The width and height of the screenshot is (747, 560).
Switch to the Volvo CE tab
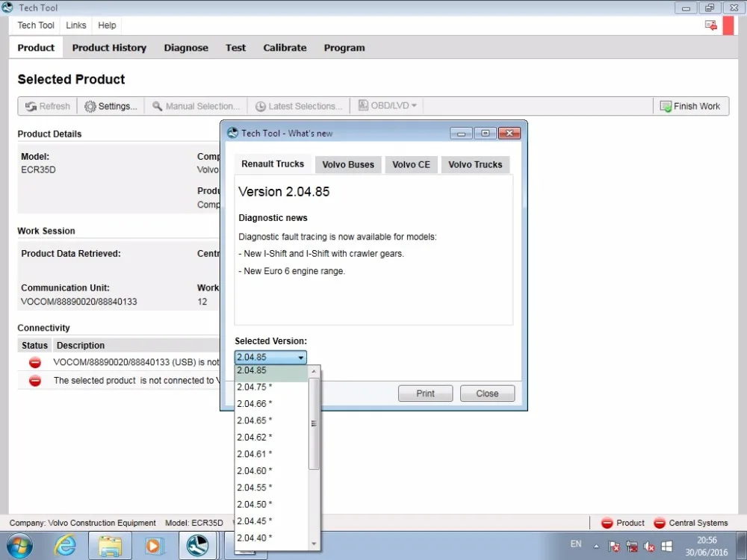411,164
